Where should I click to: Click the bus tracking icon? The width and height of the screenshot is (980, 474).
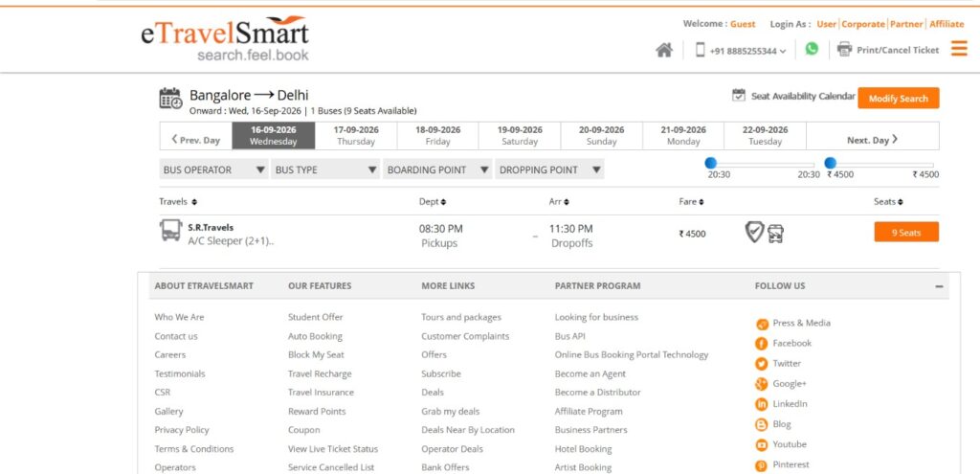point(775,234)
